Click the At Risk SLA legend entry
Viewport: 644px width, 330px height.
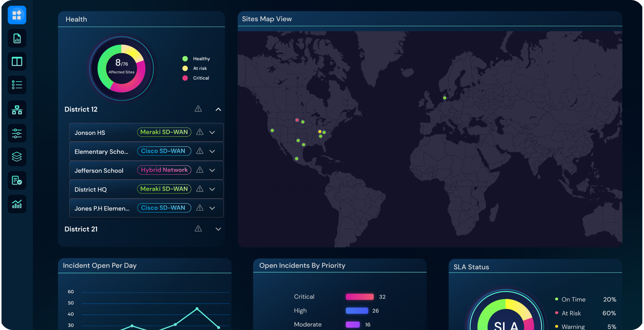[x=571, y=313]
